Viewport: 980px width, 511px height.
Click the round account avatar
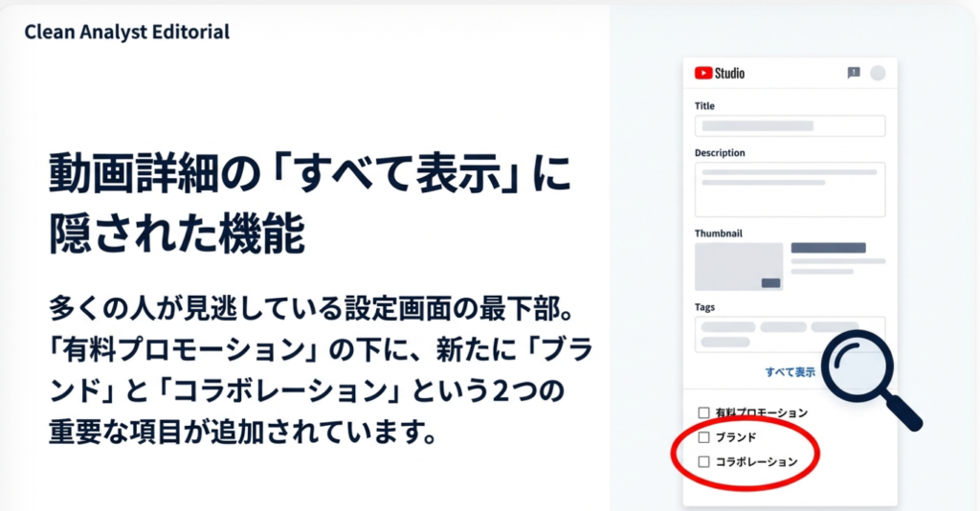(x=878, y=73)
